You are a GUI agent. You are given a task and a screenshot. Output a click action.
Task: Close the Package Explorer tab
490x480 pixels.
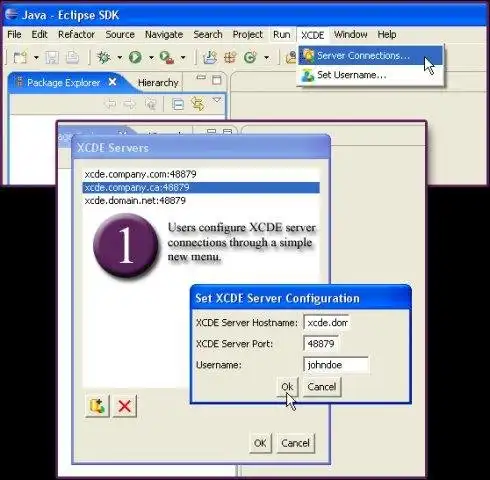[x=113, y=82]
